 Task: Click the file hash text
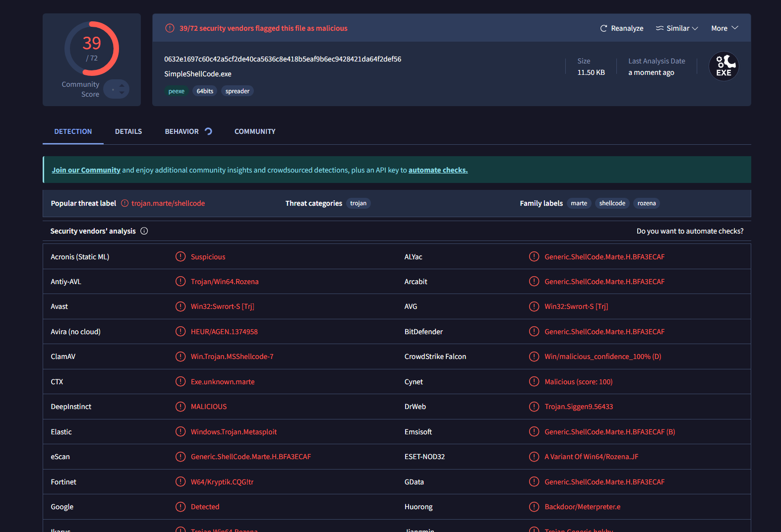tap(283, 59)
